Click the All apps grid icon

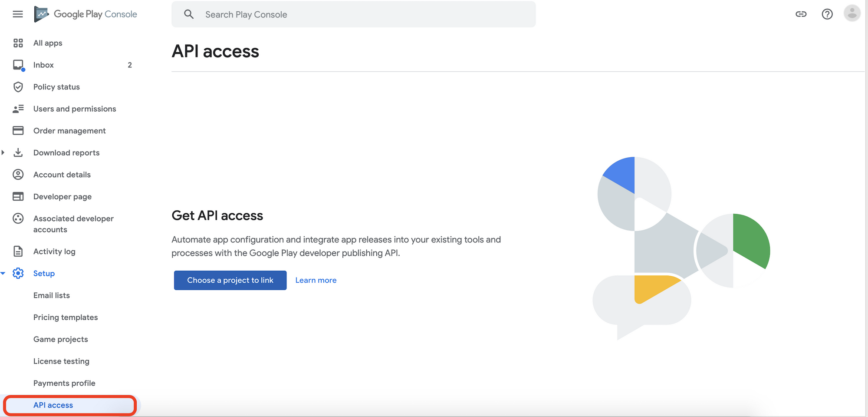(x=18, y=43)
